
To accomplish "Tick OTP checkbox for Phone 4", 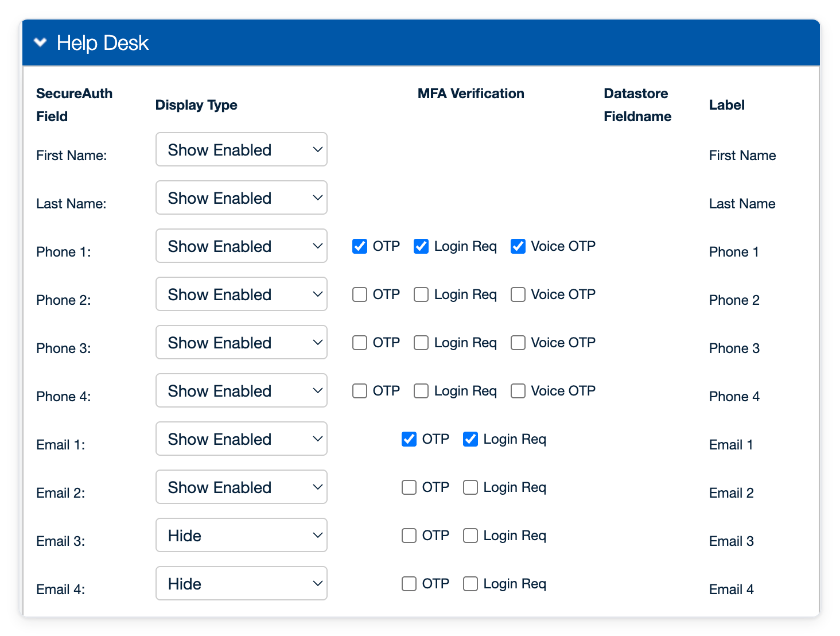I will 360,391.
